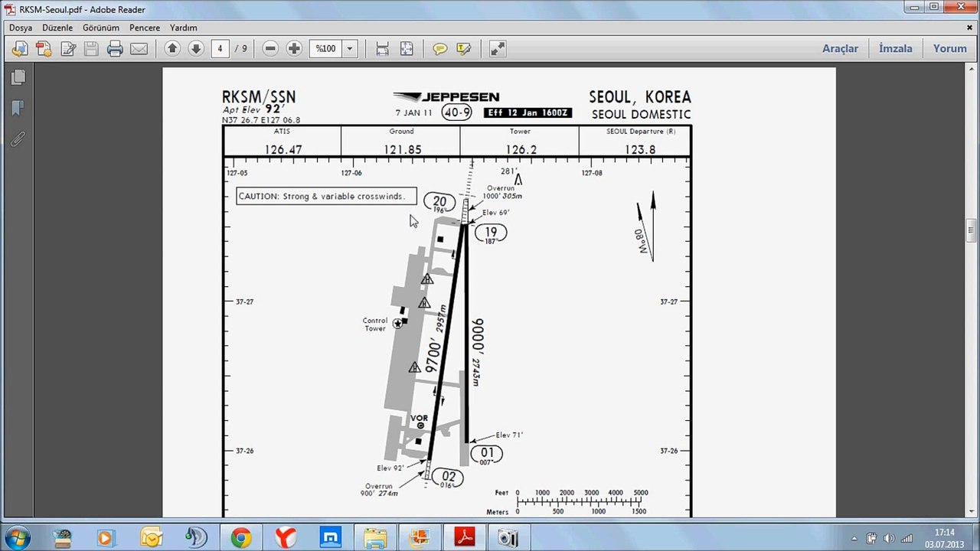Viewport: 980px width, 551px height.
Task: Open Yandex browser from the taskbar
Action: (x=286, y=538)
